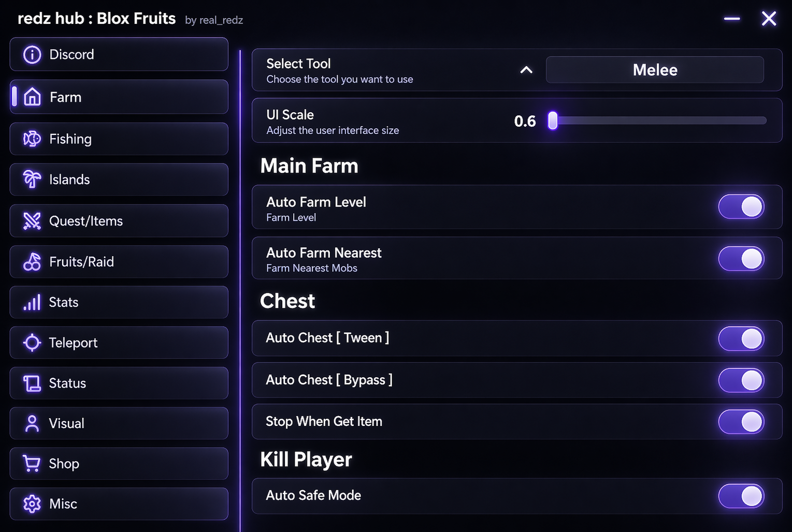Collapse the Select Tool chevron arrow
Viewport: 792px width, 532px height.
[x=526, y=70]
